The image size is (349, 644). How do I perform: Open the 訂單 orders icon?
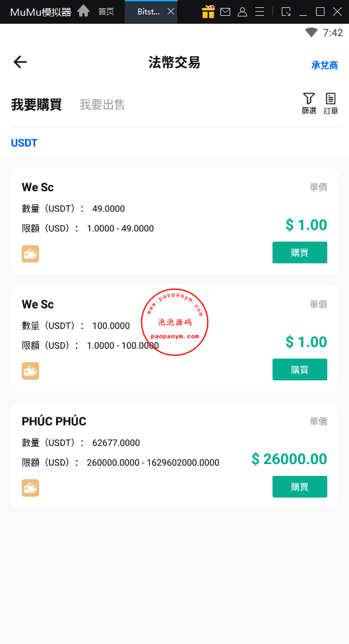[331, 103]
